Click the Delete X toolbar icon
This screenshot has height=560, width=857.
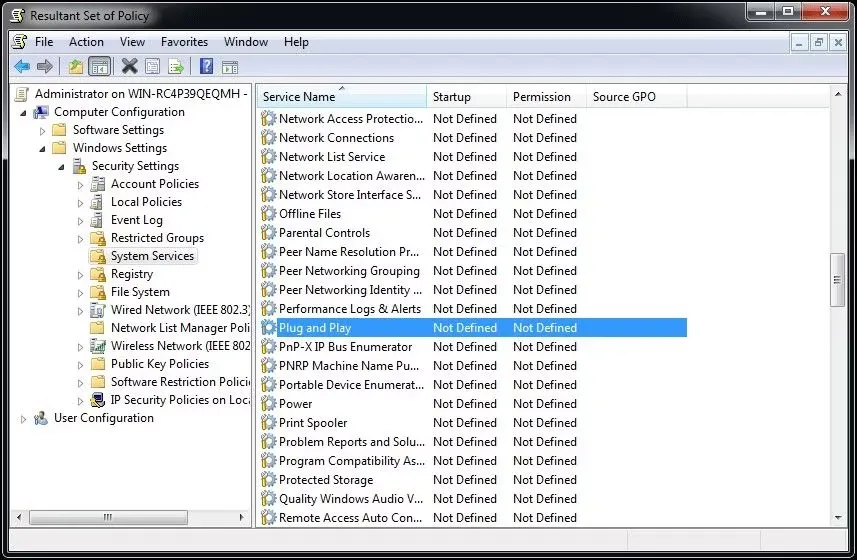coord(129,67)
